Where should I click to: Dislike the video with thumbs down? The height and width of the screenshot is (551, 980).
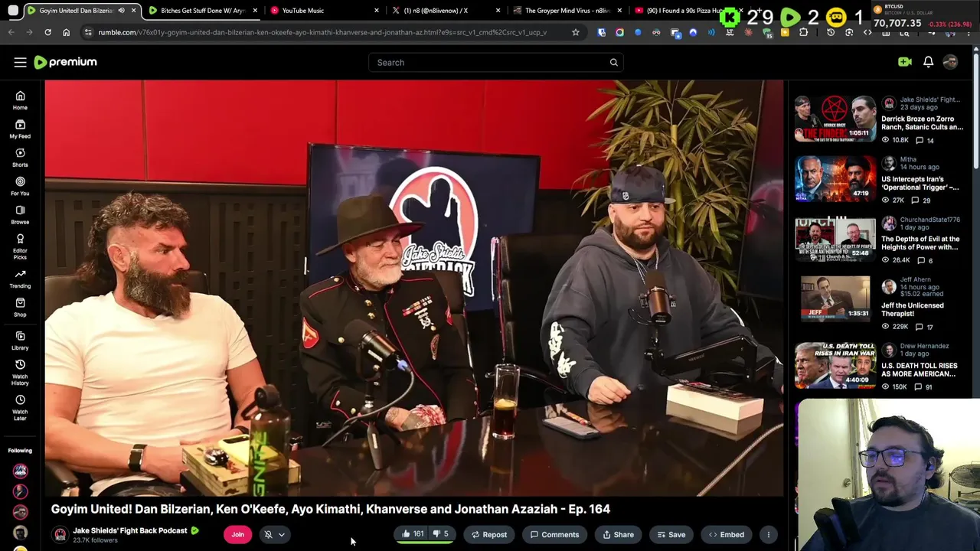coord(441,534)
